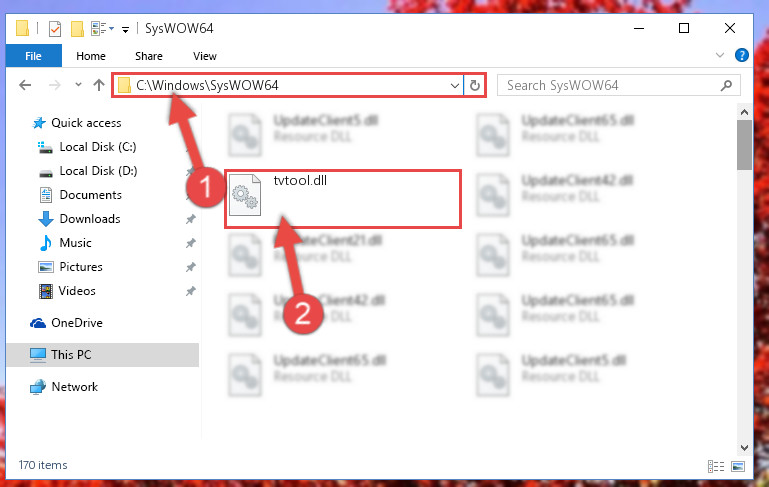This screenshot has width=769, height=487.
Task: Click the Properties checkmark icon in title bar
Action: [55, 29]
